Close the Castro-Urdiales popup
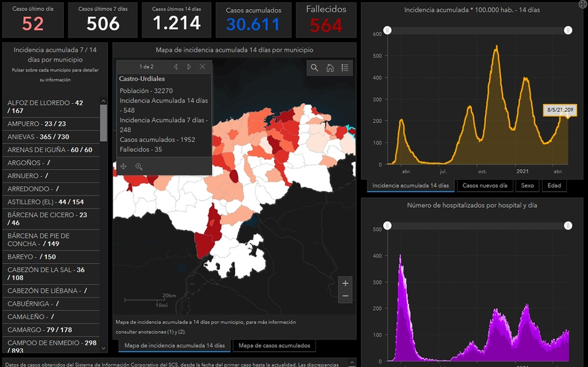The width and height of the screenshot is (588, 367). click(x=203, y=66)
